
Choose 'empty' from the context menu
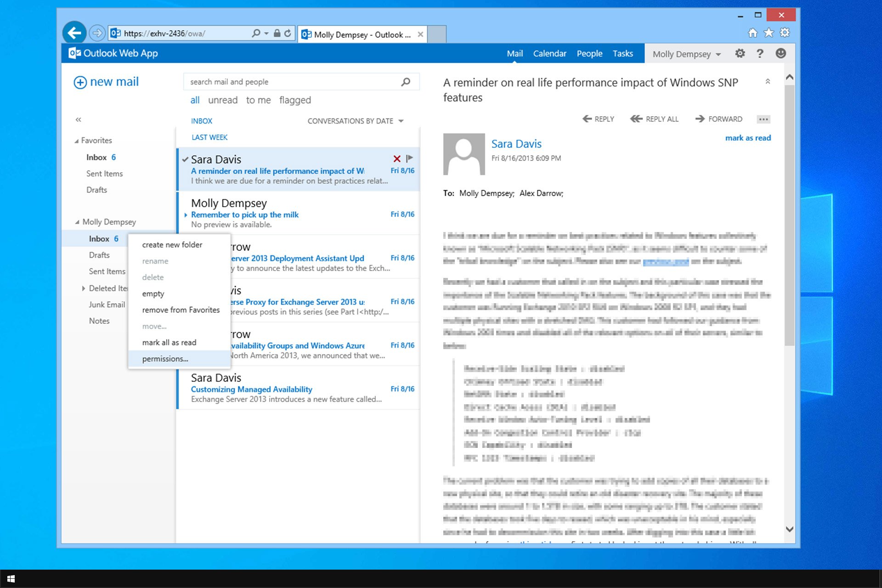tap(179, 294)
